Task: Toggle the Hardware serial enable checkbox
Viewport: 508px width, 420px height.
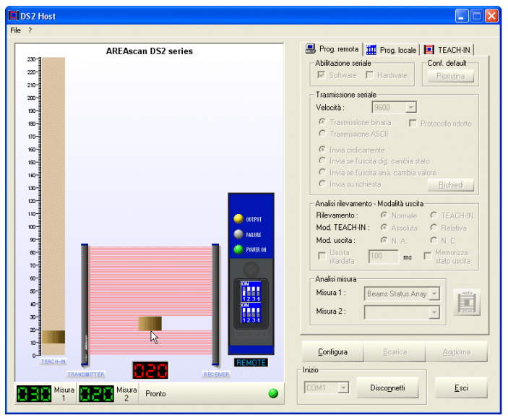Action: pyautogui.click(x=369, y=75)
